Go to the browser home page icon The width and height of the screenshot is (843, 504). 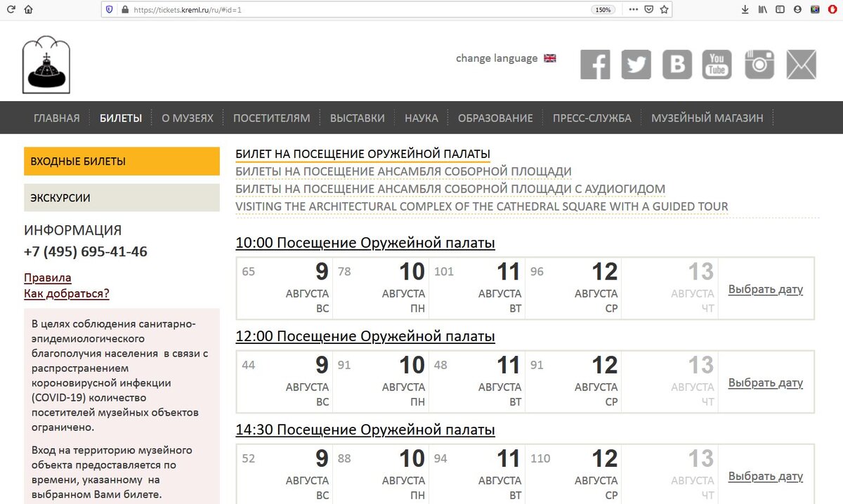click(28, 10)
